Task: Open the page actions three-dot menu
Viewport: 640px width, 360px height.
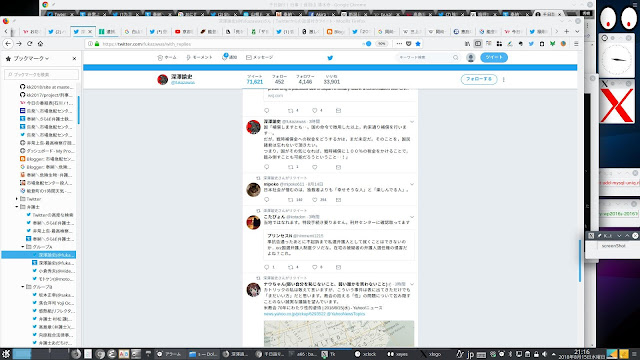Action: coord(399,44)
